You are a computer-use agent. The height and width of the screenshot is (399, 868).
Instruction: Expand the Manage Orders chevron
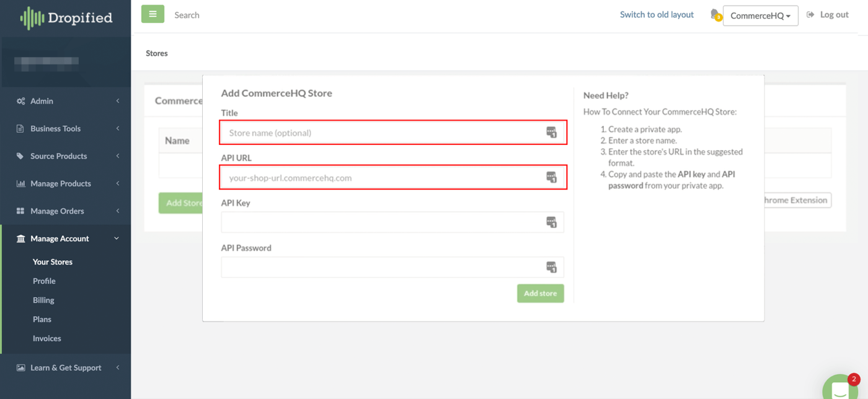(x=118, y=211)
